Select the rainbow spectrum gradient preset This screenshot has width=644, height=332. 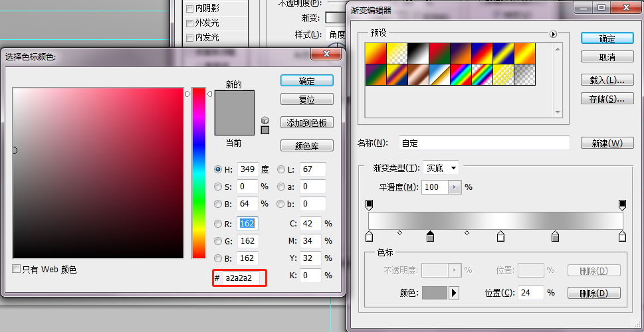click(x=461, y=74)
